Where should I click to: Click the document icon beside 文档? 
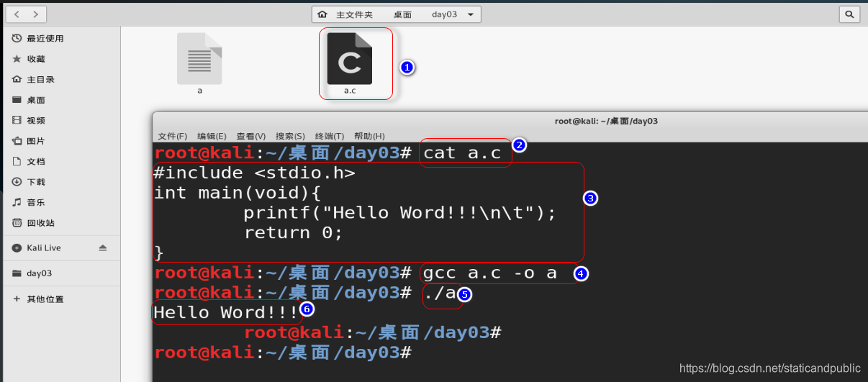click(17, 161)
